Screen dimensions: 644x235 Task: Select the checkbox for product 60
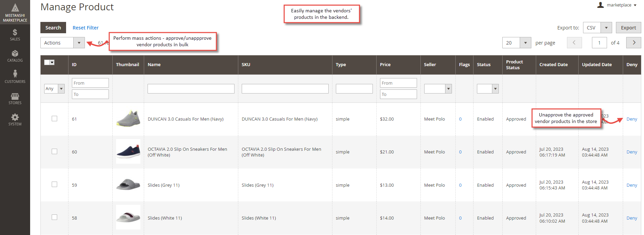tap(54, 151)
